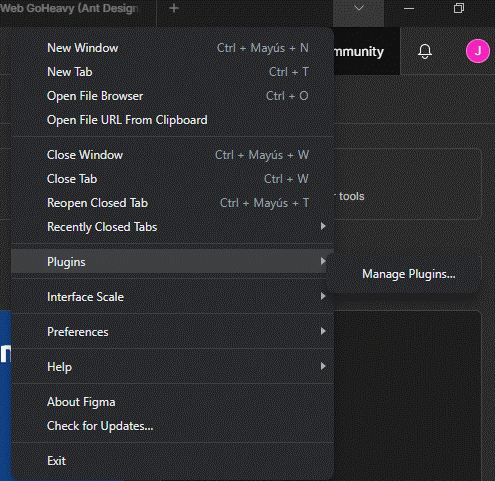Expand Recently Closed Tabs submenu
The image size is (495, 481).
[x=172, y=227]
